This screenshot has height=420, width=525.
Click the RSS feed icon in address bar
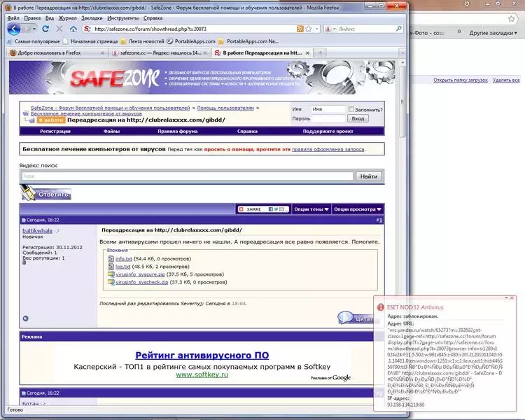click(300, 29)
